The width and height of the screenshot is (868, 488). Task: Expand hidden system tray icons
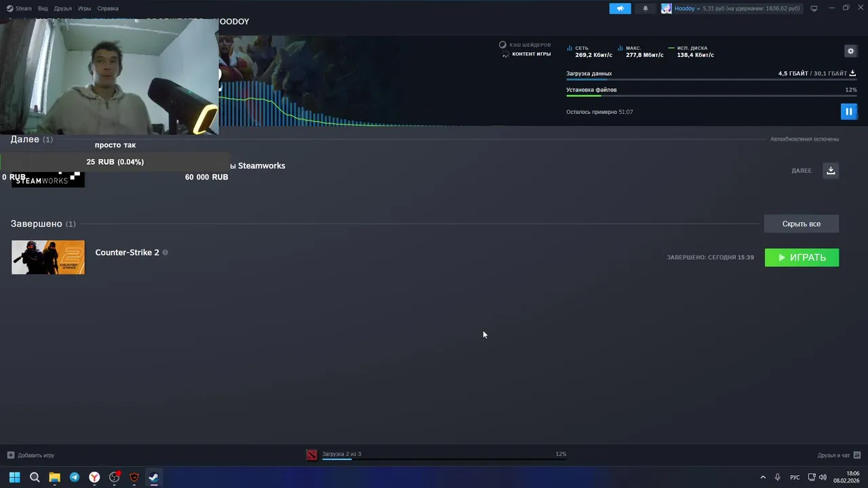763,477
